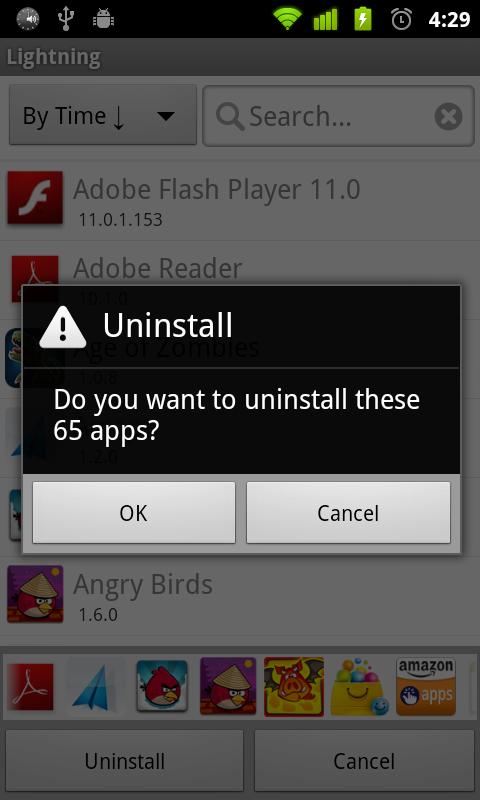480x800 pixels.
Task: Tap the Angry Birds list icon
Action: point(35,593)
